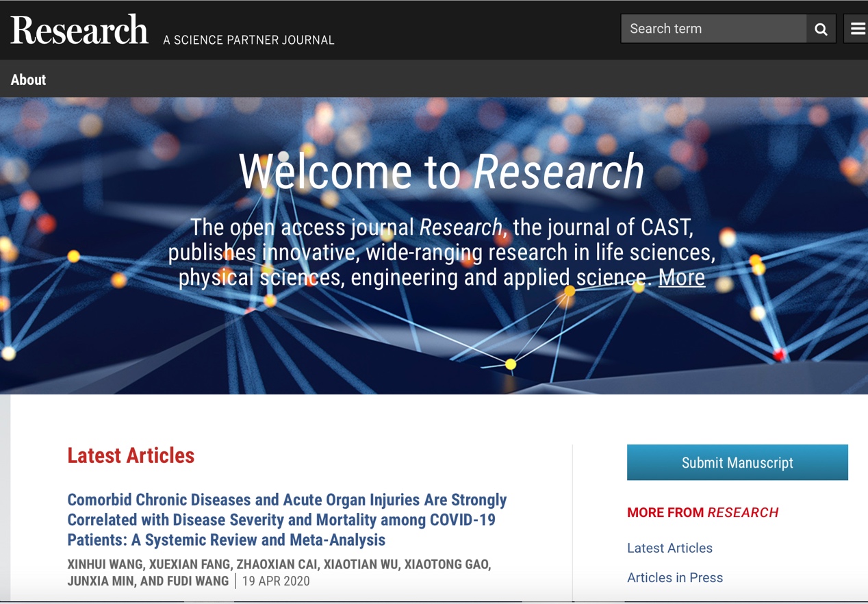
Task: Focus the Search term input field
Action: tap(714, 29)
